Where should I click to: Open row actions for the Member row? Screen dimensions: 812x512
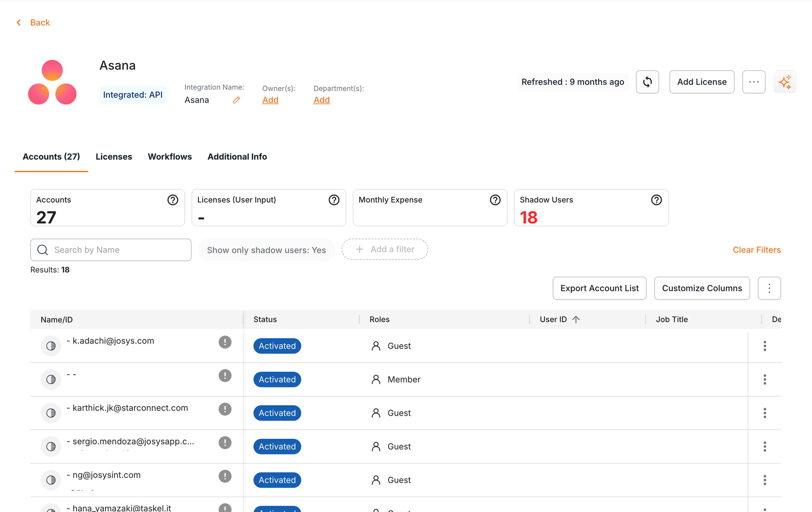[x=765, y=379]
